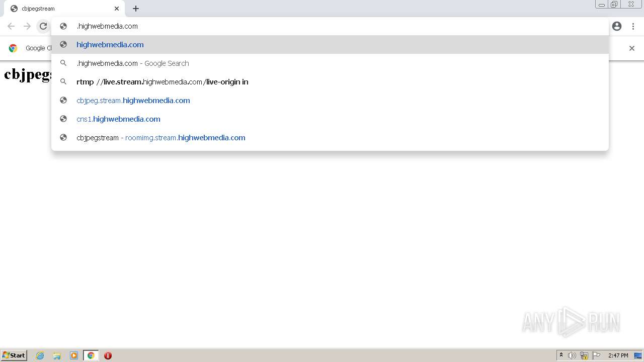Image resolution: width=644 pixels, height=362 pixels.
Task: Open the Windows Start menu
Action: [14, 355]
